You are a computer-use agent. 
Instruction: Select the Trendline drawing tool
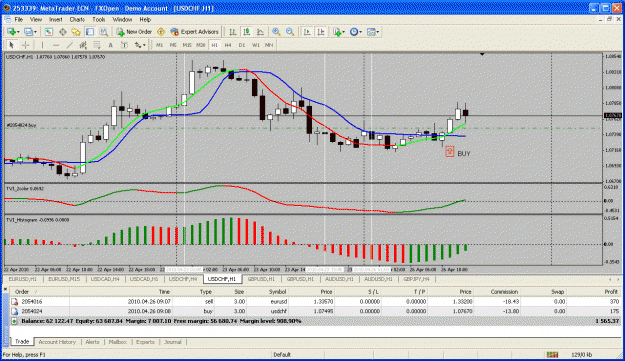[x=69, y=45]
